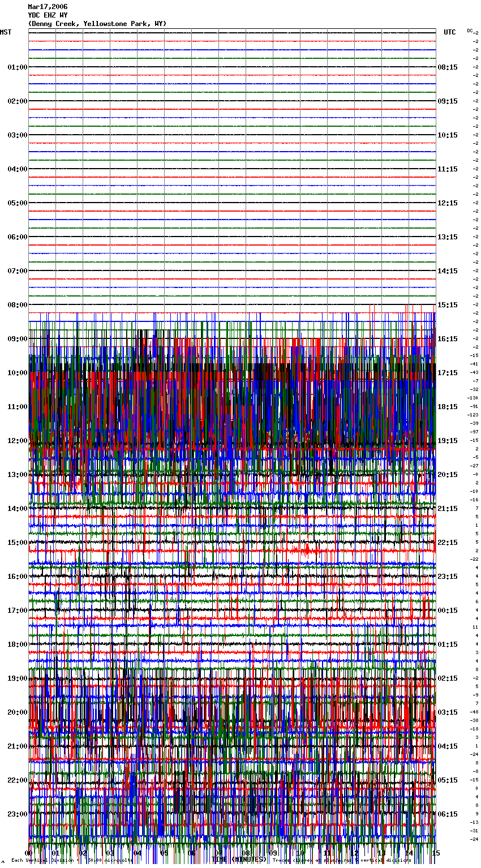Click the DC offset value -130
Image resolution: width=481 pixels, height=868 pixels.
473,398
